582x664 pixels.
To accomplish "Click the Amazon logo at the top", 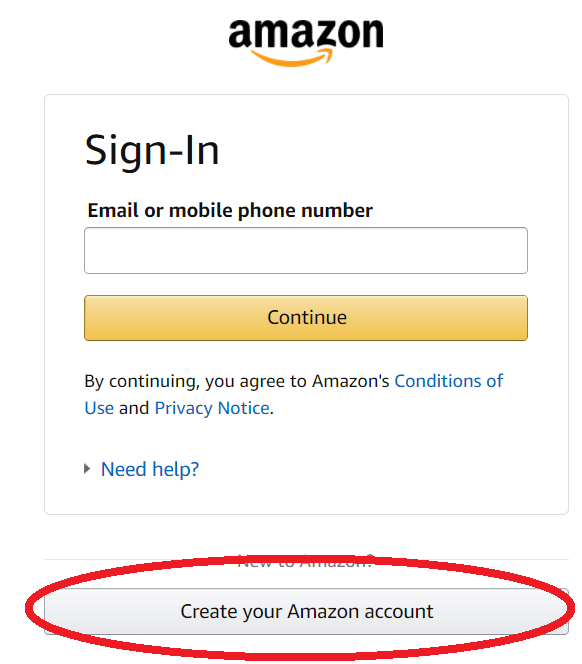I will (306, 42).
